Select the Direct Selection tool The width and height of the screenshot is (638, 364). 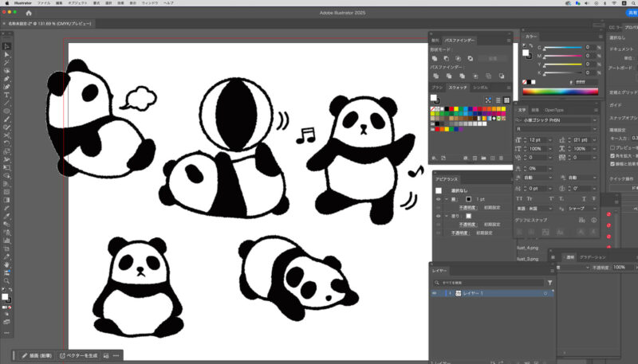tap(6, 53)
